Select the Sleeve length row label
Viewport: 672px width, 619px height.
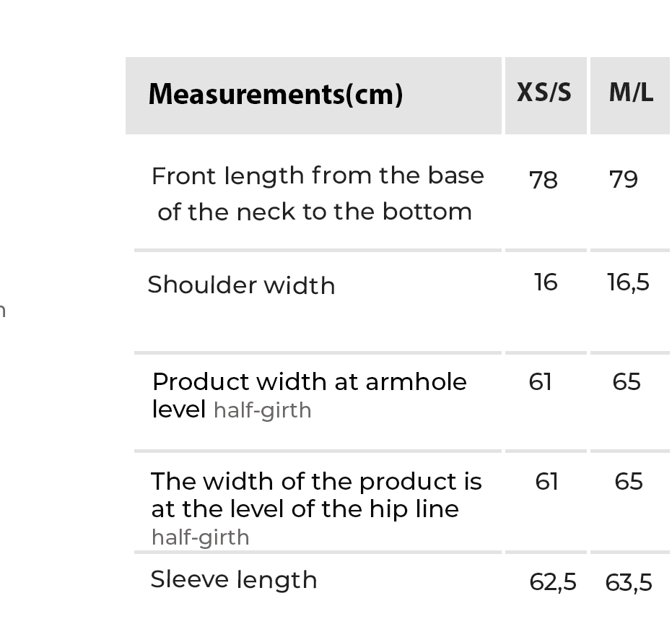(234, 580)
